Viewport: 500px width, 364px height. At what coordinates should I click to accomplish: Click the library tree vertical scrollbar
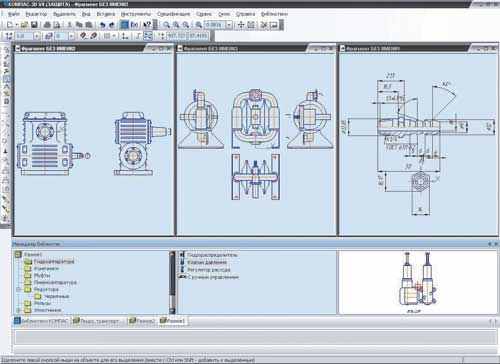coord(172,282)
